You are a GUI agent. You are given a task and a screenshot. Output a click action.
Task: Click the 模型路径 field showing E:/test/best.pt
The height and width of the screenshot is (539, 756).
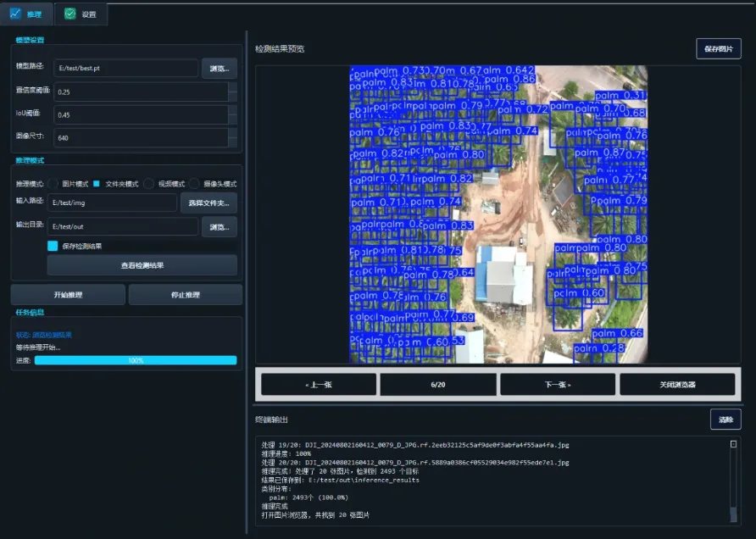[125, 68]
